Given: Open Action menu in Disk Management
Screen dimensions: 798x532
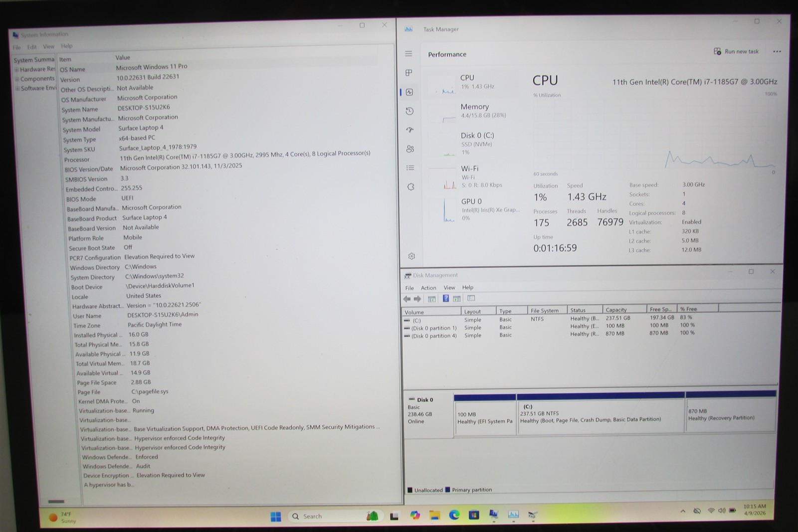Looking at the screenshot, I should click(428, 288).
